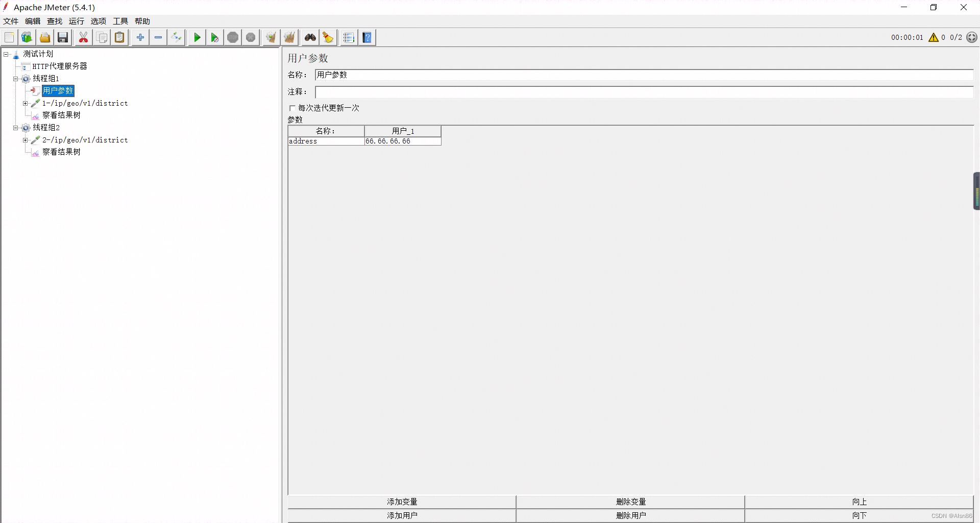
Task: Expand the 2-/ip/geo/v1/district sampler node
Action: coord(25,140)
